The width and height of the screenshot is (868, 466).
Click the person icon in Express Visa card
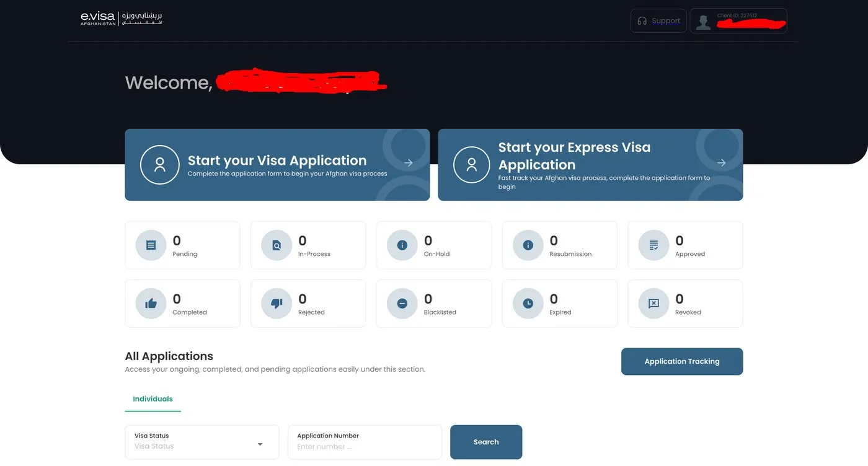pos(472,165)
